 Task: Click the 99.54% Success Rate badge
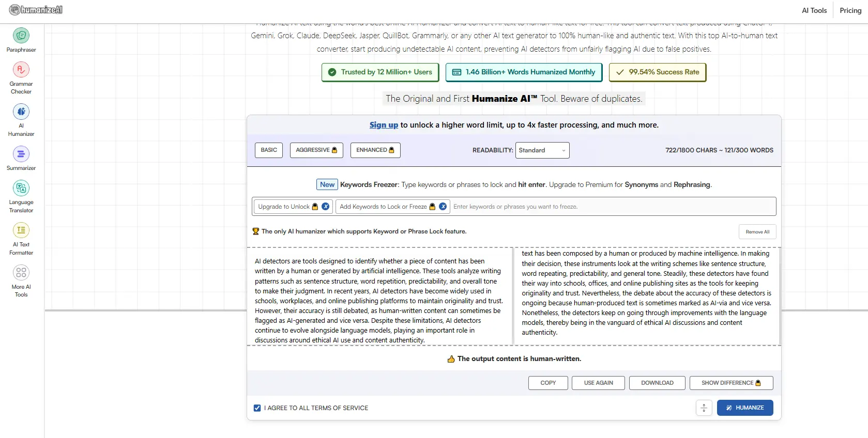(x=657, y=72)
